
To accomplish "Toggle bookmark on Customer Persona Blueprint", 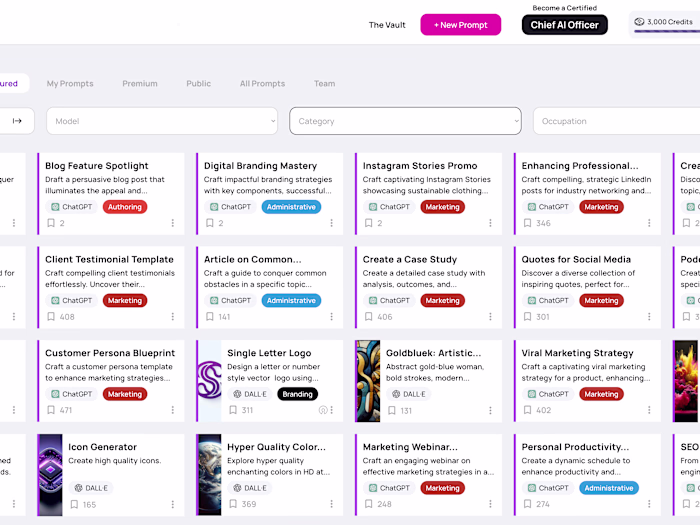I will pos(51,410).
